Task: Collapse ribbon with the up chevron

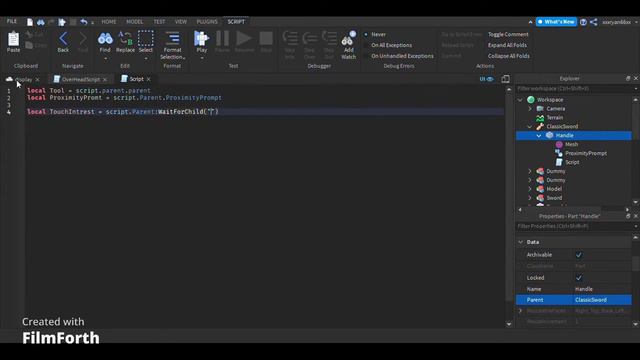Action: [x=530, y=22]
